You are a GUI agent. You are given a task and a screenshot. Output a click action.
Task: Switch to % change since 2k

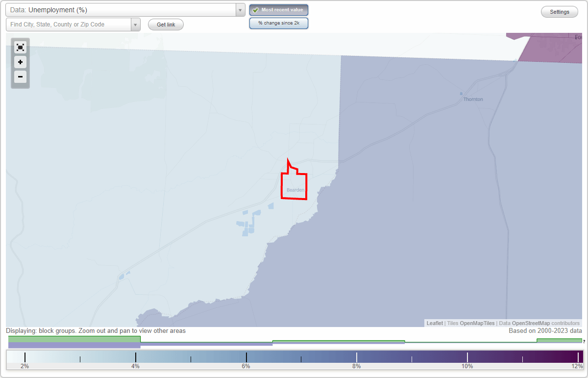279,23
